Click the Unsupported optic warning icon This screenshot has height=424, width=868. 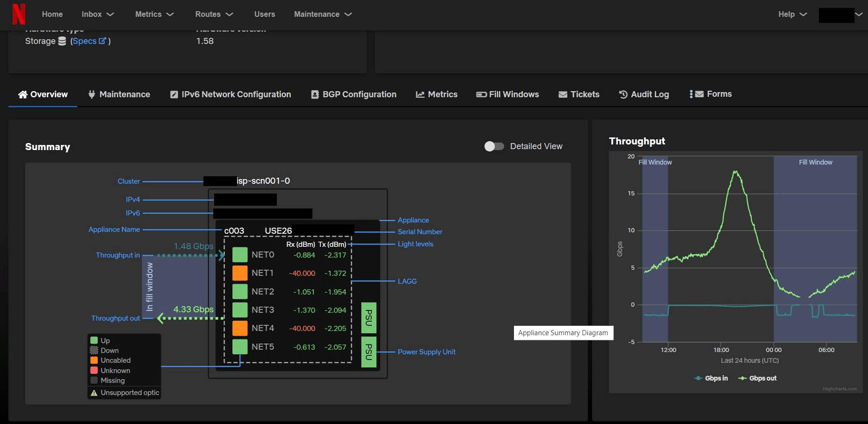94,393
